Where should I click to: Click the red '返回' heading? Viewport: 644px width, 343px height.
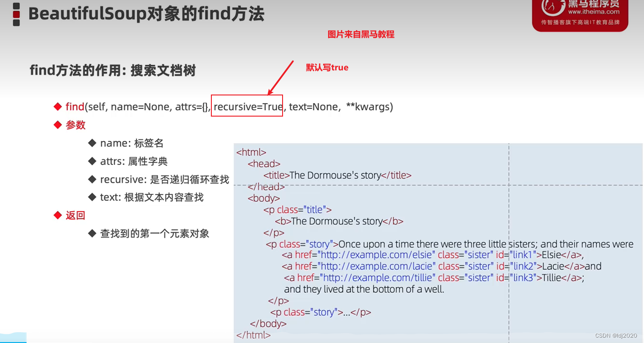pos(75,215)
